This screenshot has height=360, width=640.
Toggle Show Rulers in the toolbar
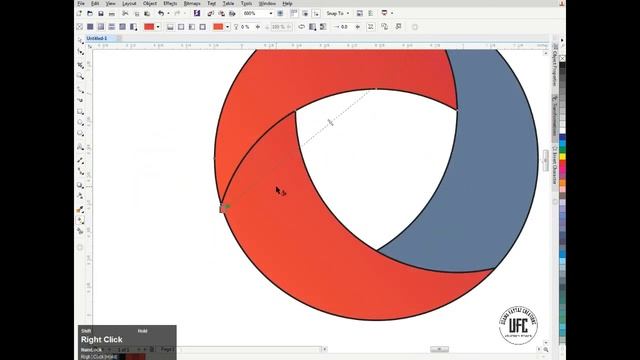coord(294,13)
